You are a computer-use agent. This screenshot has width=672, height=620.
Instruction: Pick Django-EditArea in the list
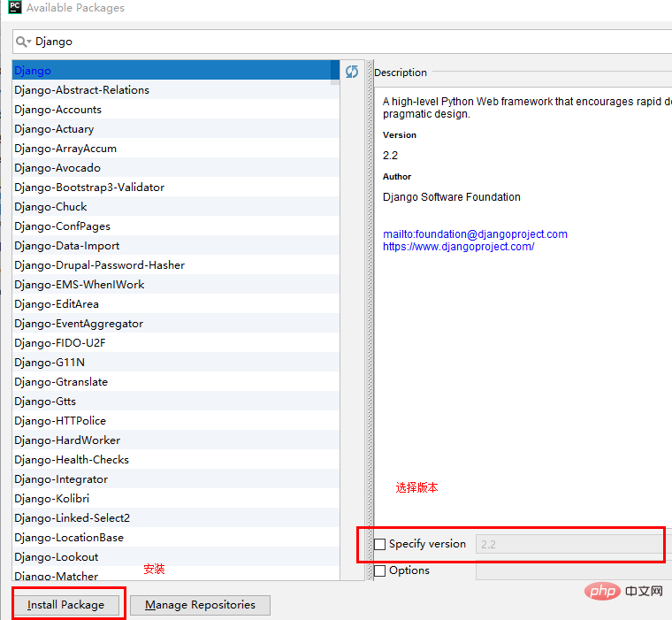[176, 304]
